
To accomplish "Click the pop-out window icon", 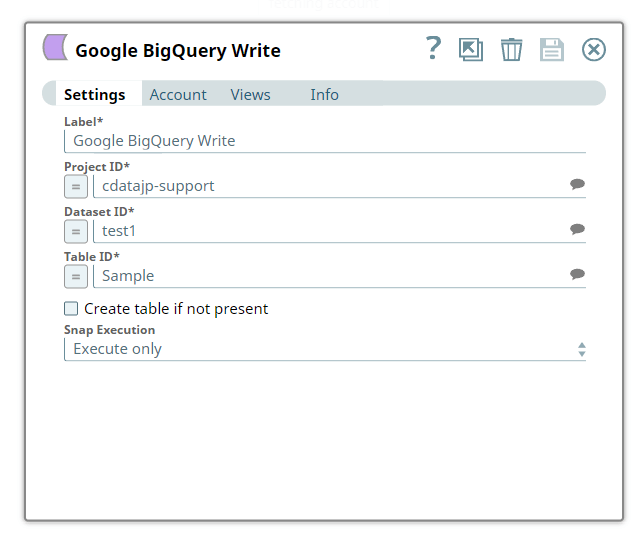I will (x=471, y=49).
